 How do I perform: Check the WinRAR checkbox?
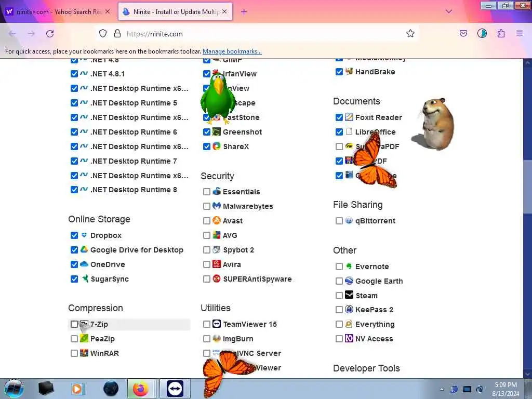[74, 353]
